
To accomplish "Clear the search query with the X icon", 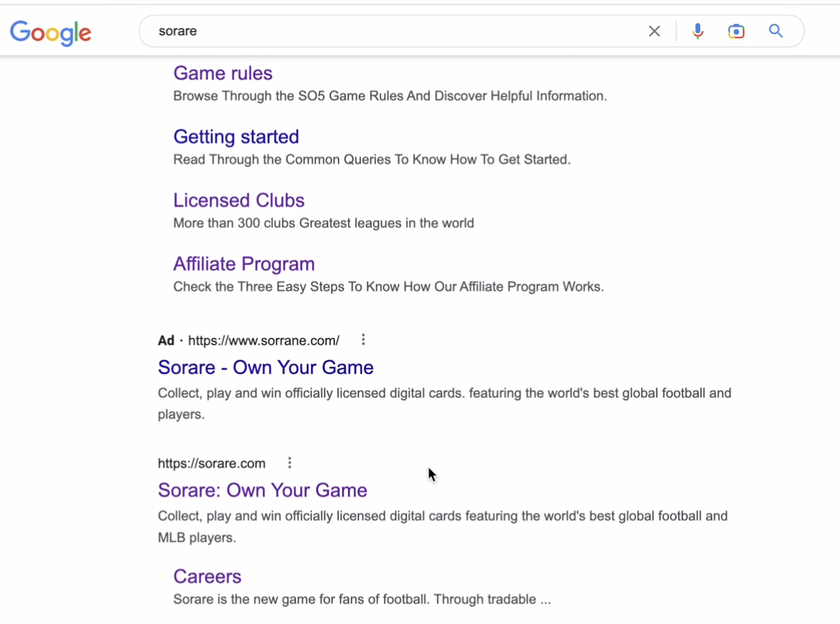I will 654,31.
